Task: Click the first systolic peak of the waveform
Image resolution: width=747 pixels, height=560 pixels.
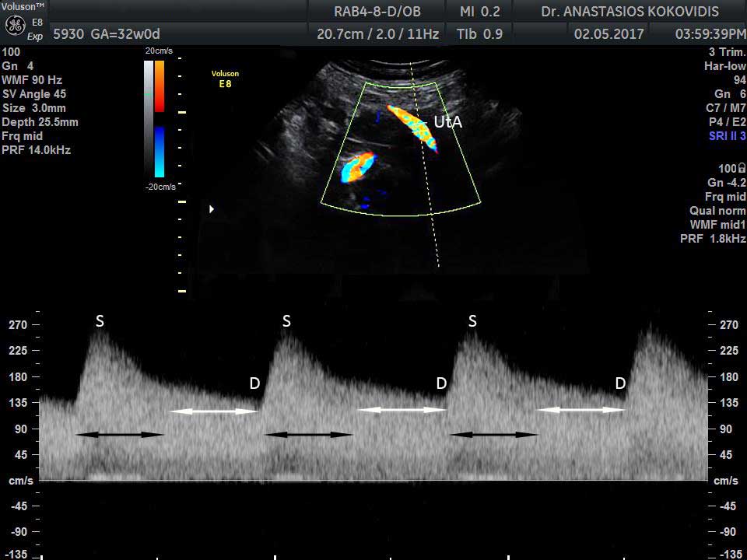Action: (100, 332)
